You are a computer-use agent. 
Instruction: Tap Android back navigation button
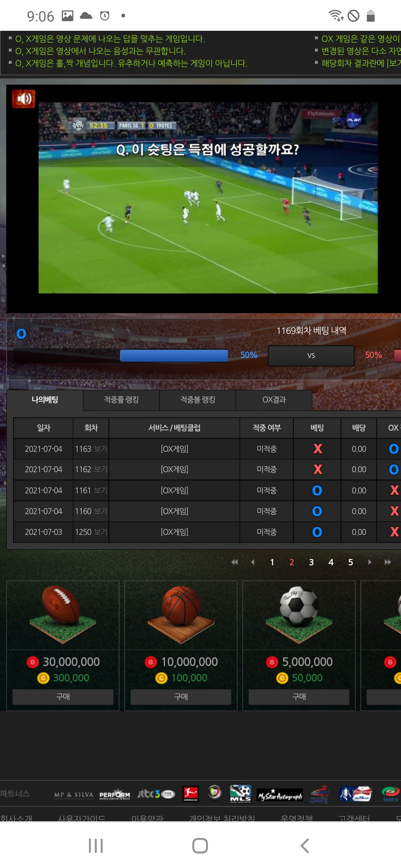304,846
